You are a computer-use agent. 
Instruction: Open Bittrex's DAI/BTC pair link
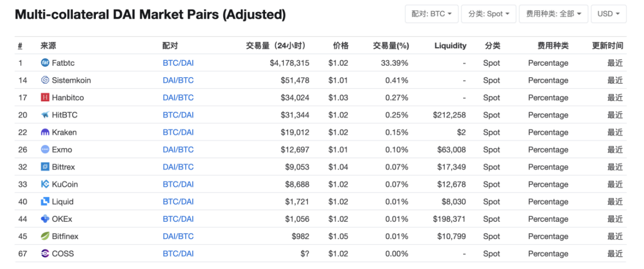click(179, 167)
